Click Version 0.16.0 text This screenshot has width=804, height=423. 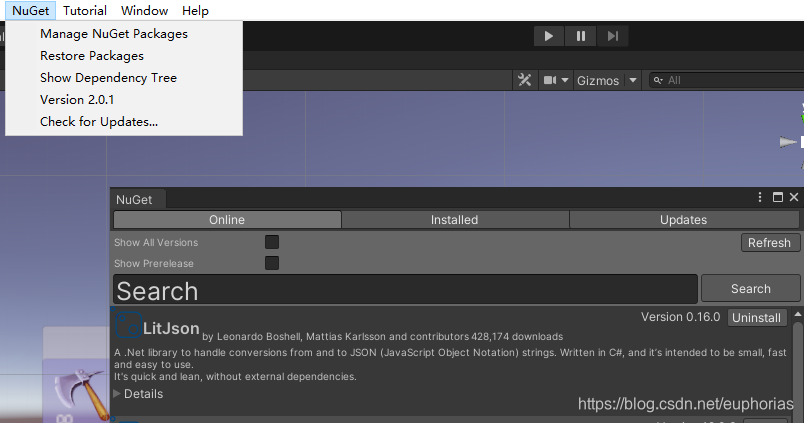click(x=680, y=317)
